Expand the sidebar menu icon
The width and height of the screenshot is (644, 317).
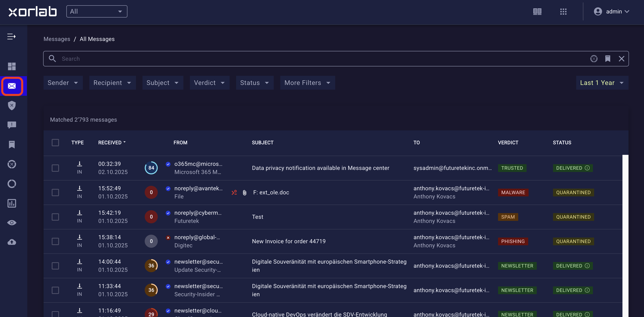coord(11,36)
